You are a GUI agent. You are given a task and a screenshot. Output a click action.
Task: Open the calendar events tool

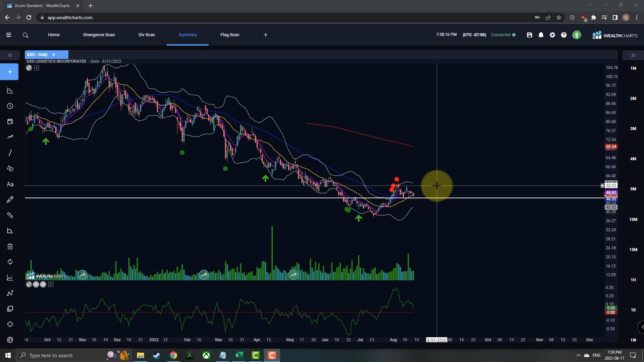click(10, 121)
